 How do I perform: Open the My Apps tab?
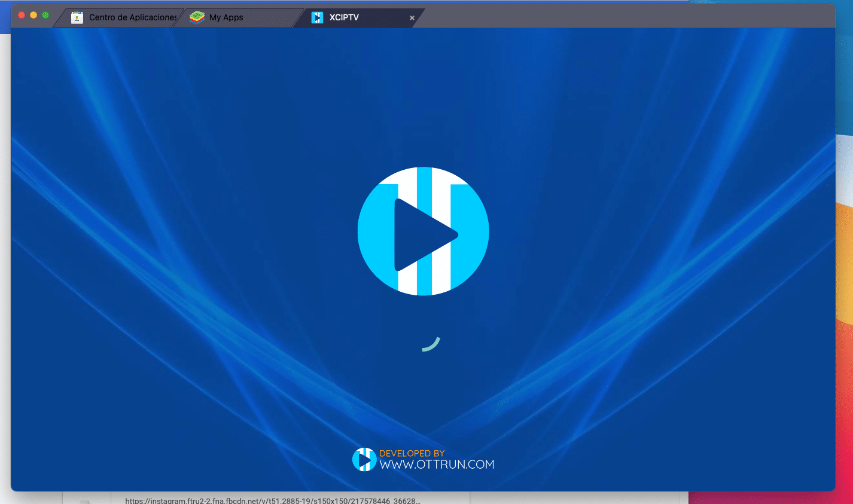(x=226, y=17)
